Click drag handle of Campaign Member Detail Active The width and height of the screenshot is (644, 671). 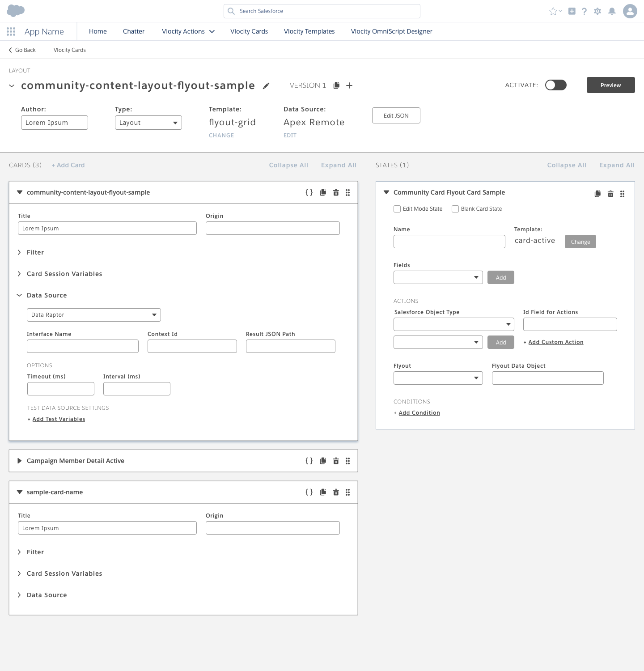coord(347,461)
